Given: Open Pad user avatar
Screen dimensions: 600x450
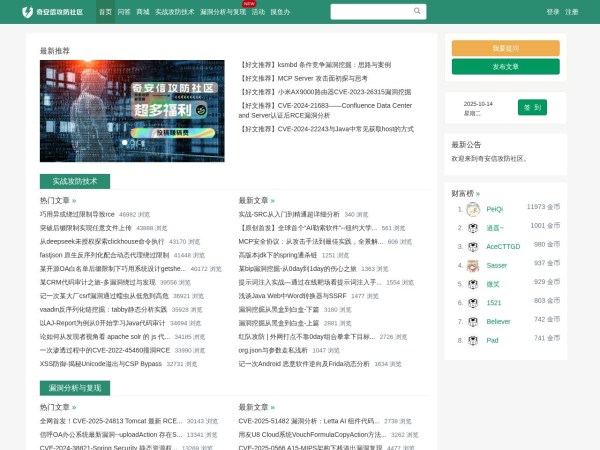Looking at the screenshot, I should coord(473,341).
